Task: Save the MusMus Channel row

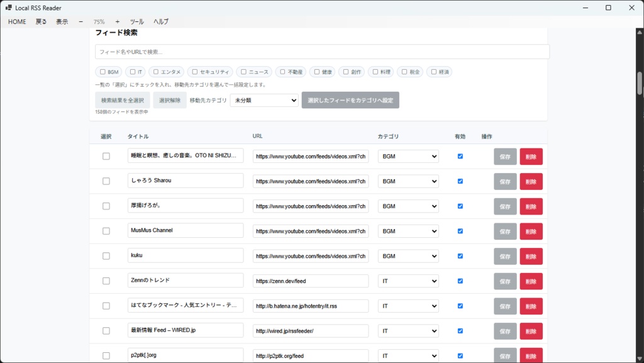Action: tap(505, 231)
